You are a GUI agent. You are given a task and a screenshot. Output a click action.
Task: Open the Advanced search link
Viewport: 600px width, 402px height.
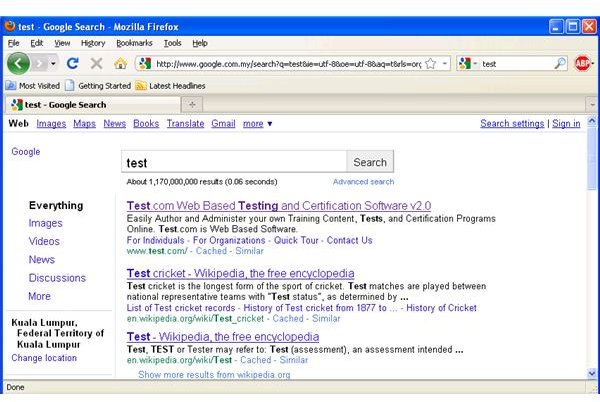[x=364, y=182]
